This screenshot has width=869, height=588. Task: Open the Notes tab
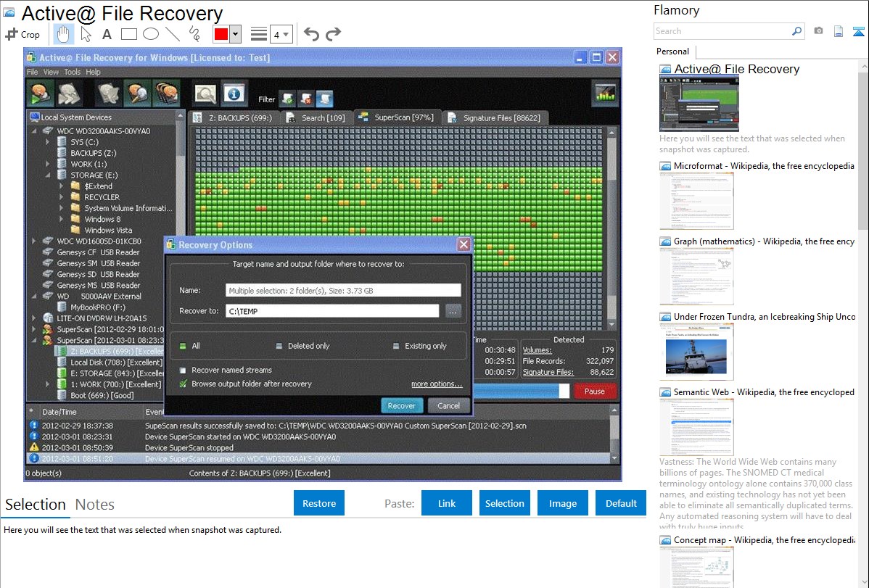click(x=95, y=505)
